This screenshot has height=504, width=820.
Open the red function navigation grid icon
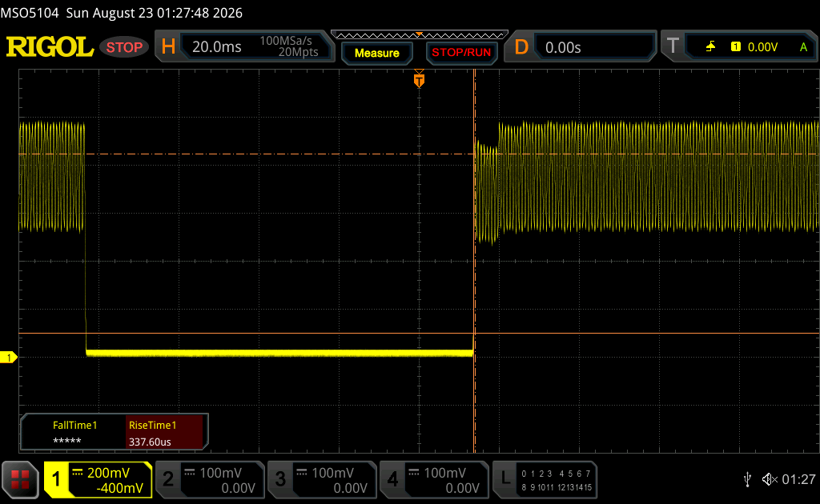click(x=20, y=479)
